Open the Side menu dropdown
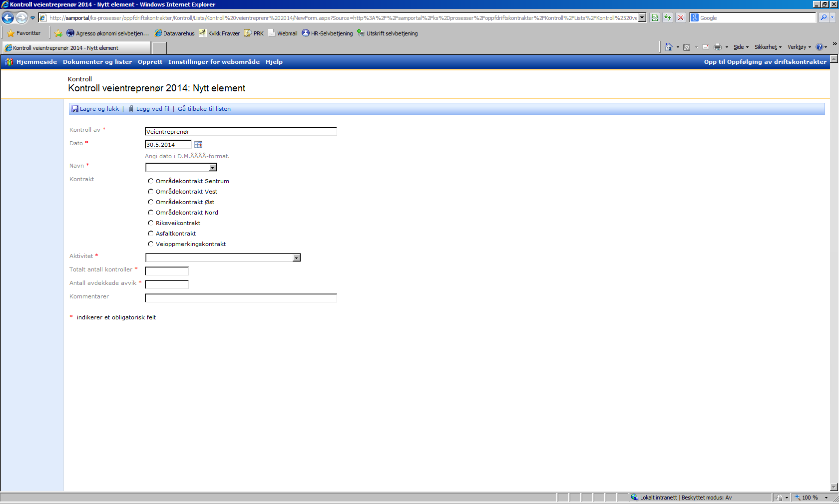Screen dimensions: 839x504 coord(741,47)
